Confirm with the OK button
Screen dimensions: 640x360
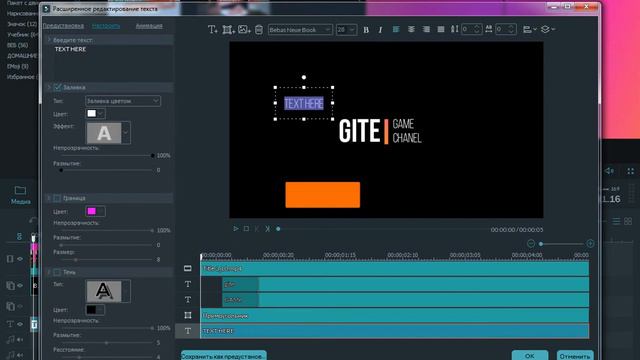530,356
